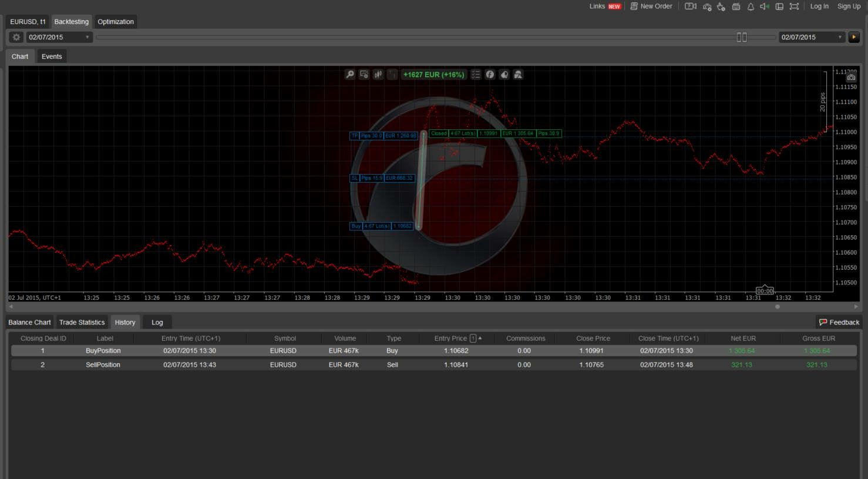868x479 pixels.
Task: Click Sign Up link
Action: tap(849, 6)
